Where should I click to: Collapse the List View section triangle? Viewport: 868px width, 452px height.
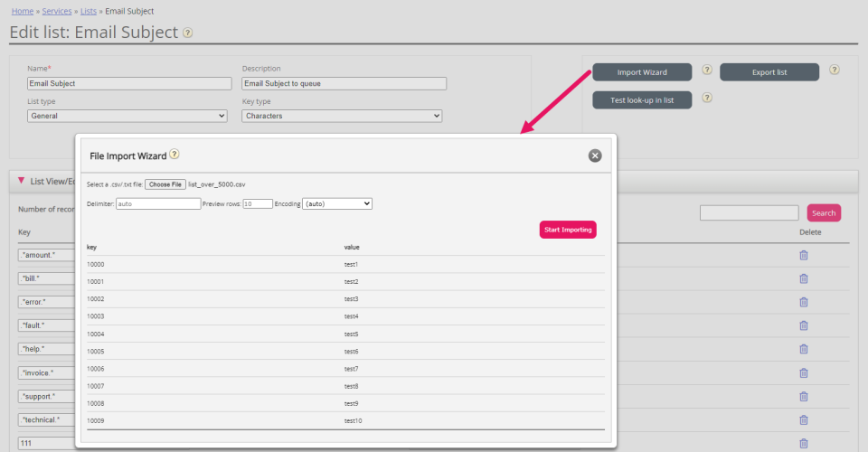pyautogui.click(x=22, y=181)
